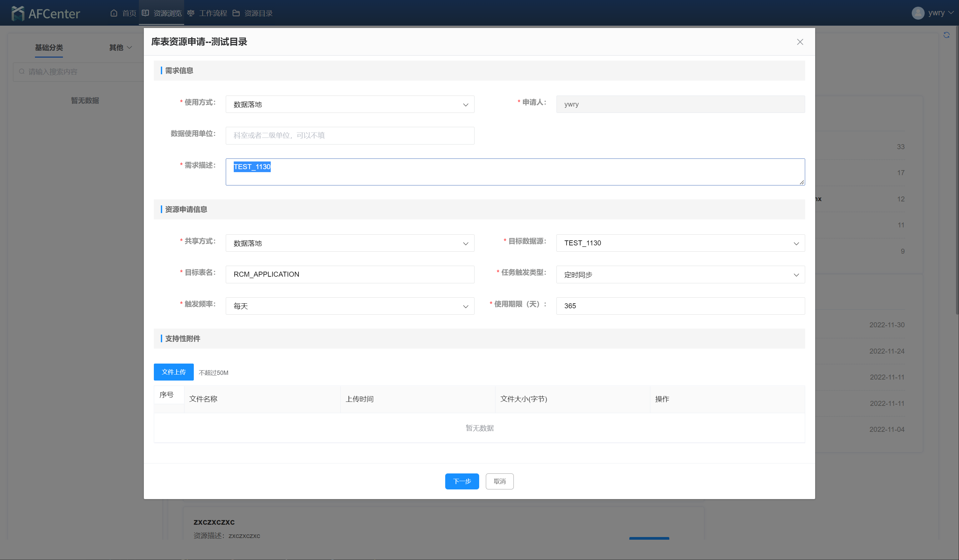Click the 文件名称 column header
The height and width of the screenshot is (560, 959).
262,399
